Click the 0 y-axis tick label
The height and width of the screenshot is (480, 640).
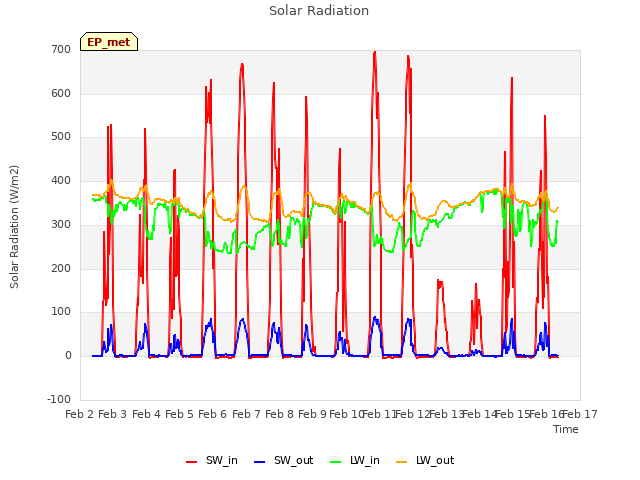pos(68,356)
